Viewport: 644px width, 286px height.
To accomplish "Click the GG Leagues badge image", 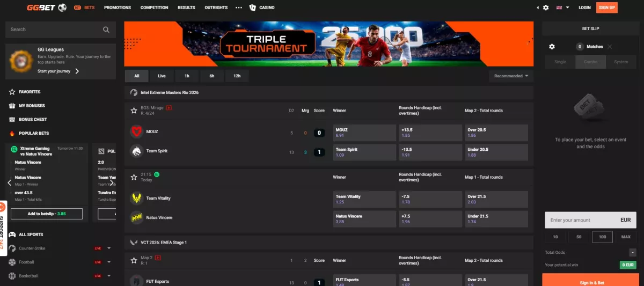I will [x=21, y=62].
